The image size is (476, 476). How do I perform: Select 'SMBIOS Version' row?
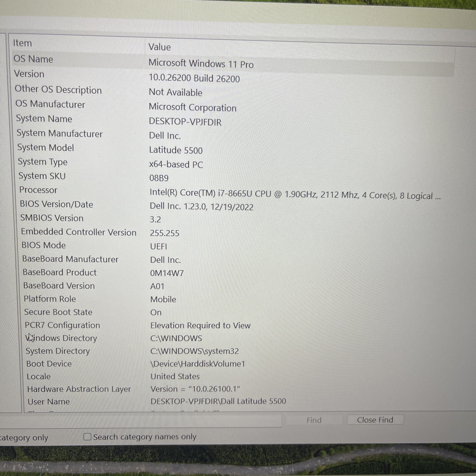52,218
